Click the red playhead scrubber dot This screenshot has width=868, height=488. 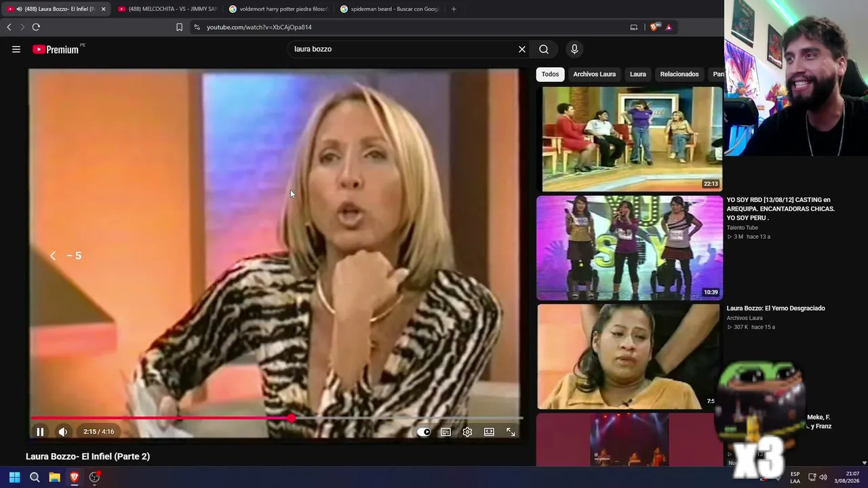(291, 418)
